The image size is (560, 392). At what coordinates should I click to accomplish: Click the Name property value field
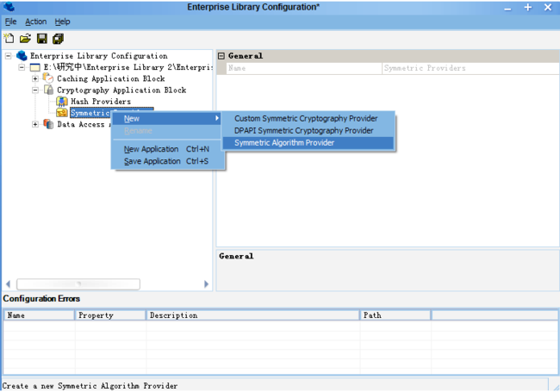pyautogui.click(x=470, y=68)
